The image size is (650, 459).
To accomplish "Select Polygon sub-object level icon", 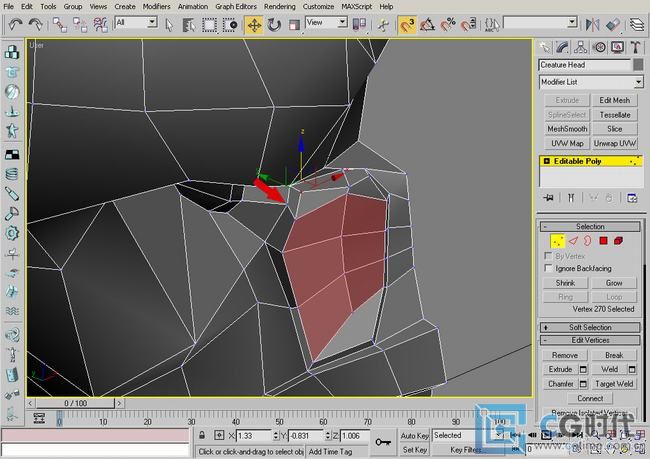I will 603,241.
